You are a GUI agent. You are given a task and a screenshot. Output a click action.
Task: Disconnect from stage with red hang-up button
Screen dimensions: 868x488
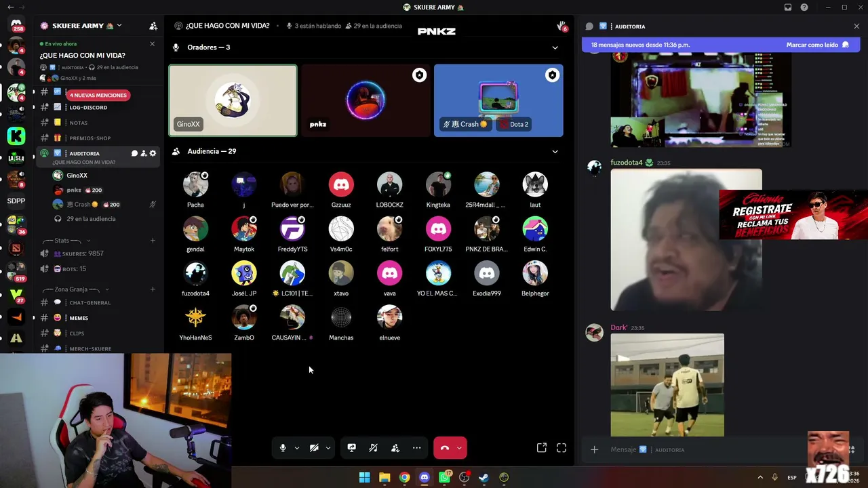point(445,448)
